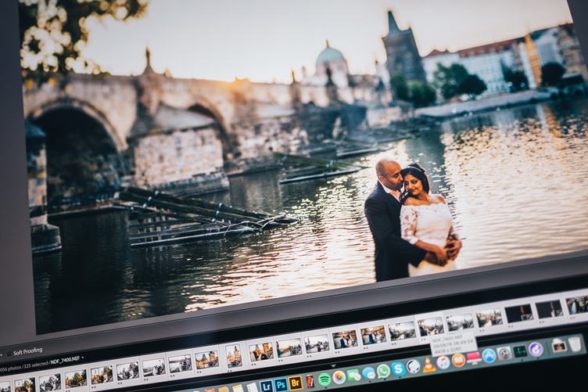The image size is (588, 392).
Task: Open the App Store in the dock
Action: 489,356
